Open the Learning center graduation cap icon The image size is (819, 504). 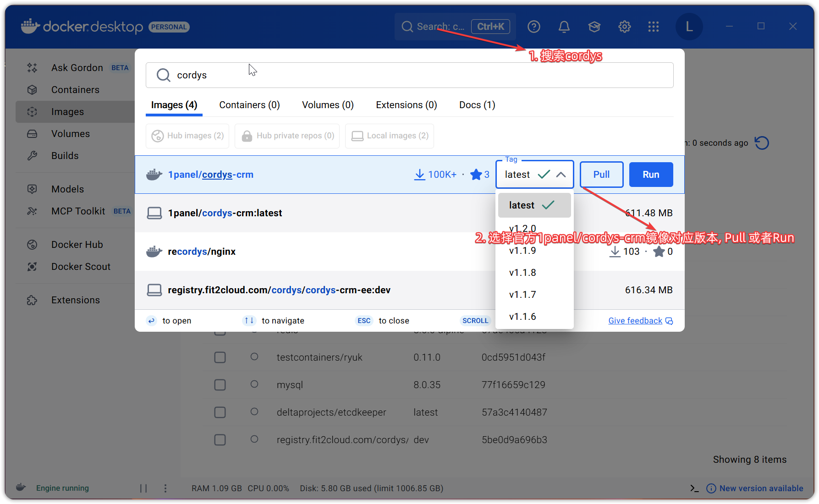594,27
